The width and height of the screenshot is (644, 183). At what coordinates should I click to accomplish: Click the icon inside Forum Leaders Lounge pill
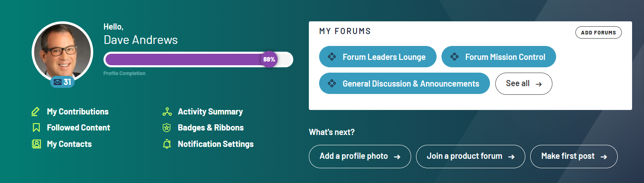coord(332,57)
